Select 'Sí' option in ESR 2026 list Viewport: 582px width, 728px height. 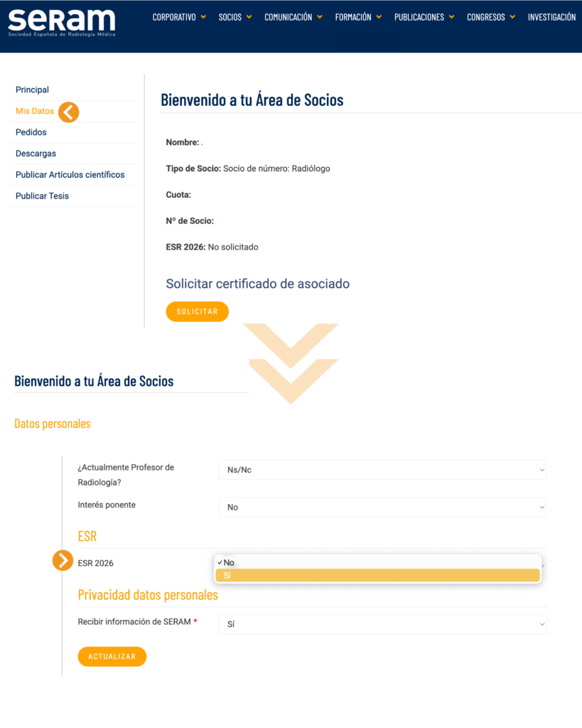377,575
